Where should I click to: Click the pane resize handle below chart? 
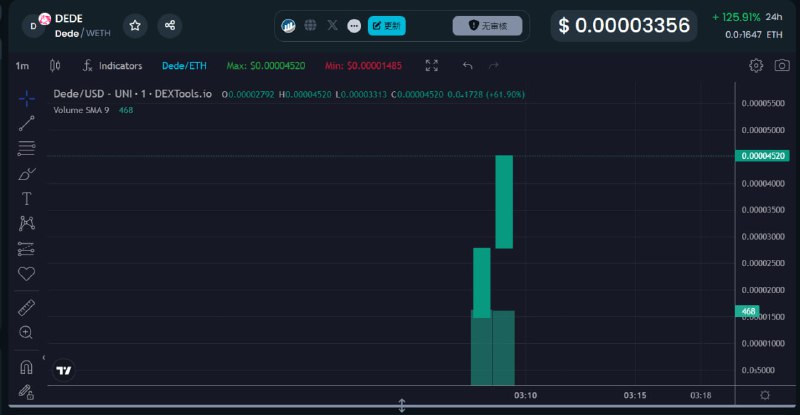(x=401, y=405)
